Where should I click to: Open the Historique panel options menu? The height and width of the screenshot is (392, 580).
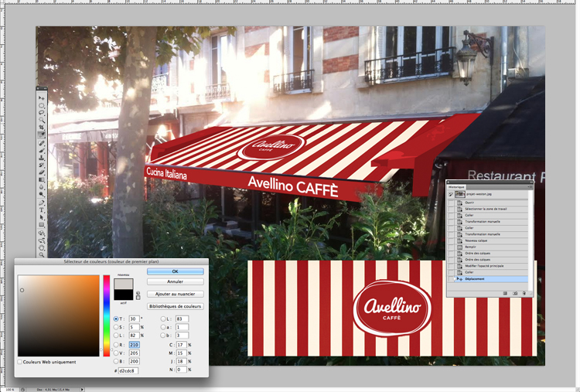pyautogui.click(x=530, y=186)
